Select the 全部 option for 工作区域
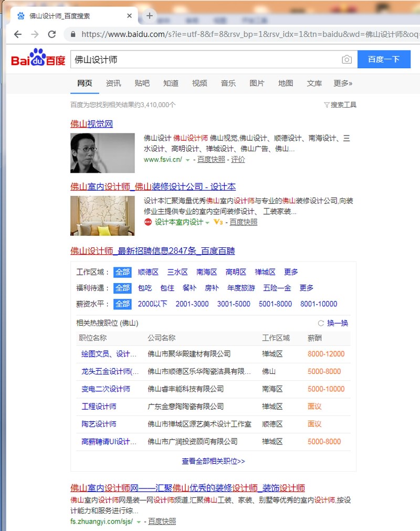The height and width of the screenshot is (531, 420). (122, 272)
